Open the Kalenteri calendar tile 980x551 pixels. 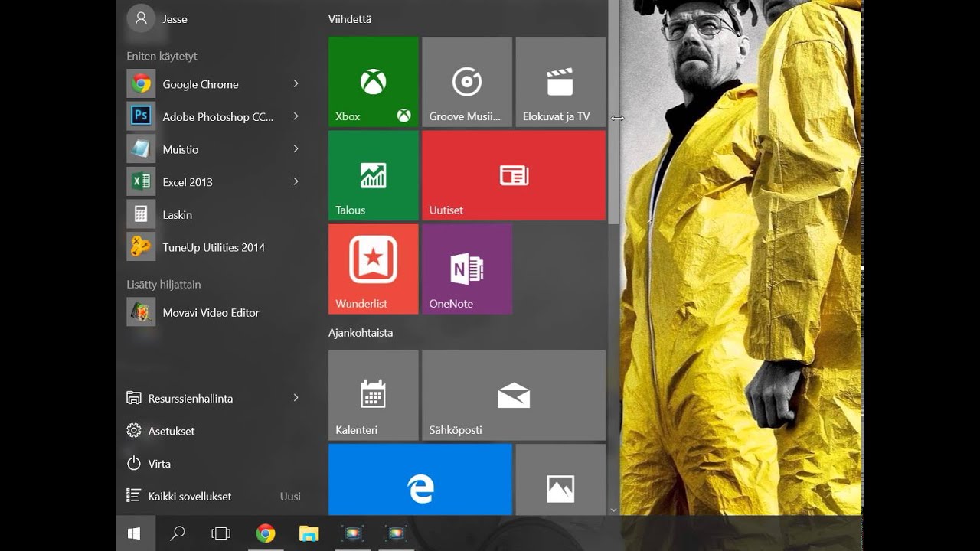[x=374, y=396]
